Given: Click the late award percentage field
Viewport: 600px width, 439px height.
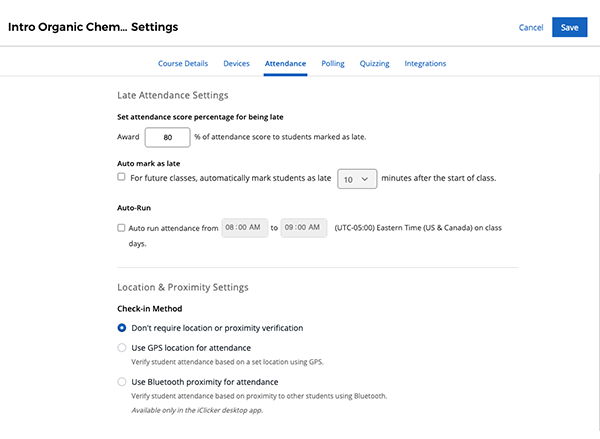Looking at the screenshot, I should coord(168,137).
